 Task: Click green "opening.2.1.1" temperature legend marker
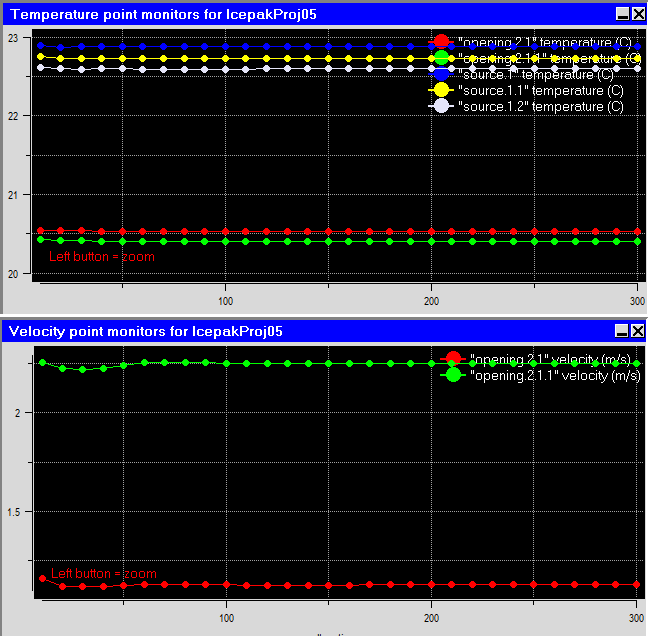(x=441, y=58)
